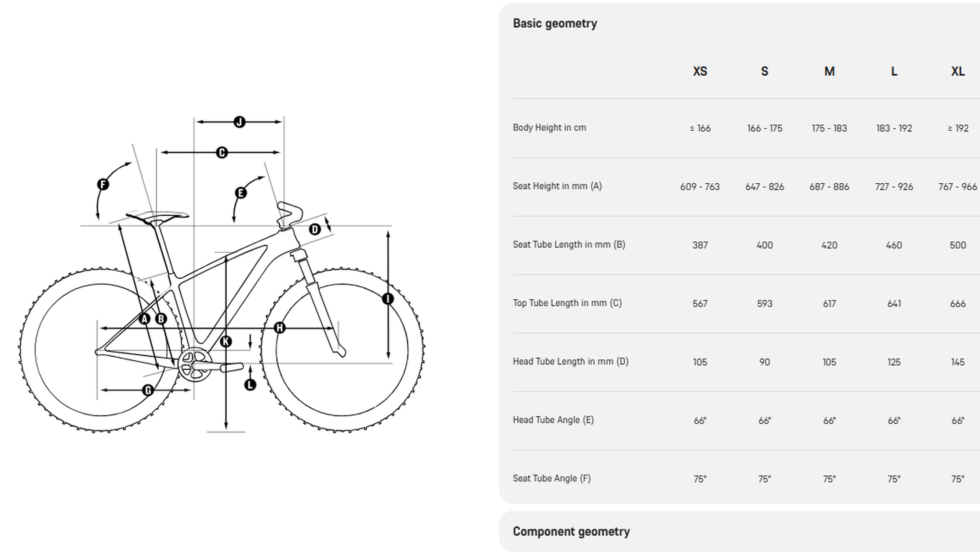Image resolution: width=980 pixels, height=552 pixels.
Task: Click the Seat Height in mm (A) row label
Action: tap(557, 186)
